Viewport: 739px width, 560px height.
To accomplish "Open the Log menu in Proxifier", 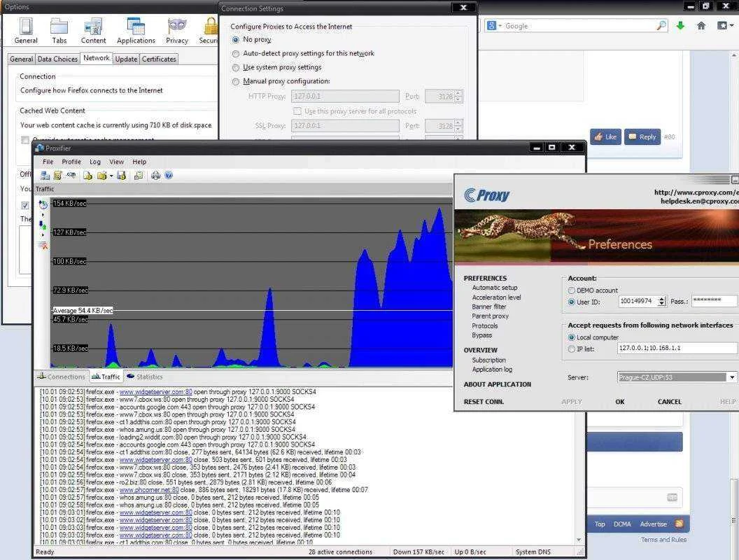I will 95,162.
